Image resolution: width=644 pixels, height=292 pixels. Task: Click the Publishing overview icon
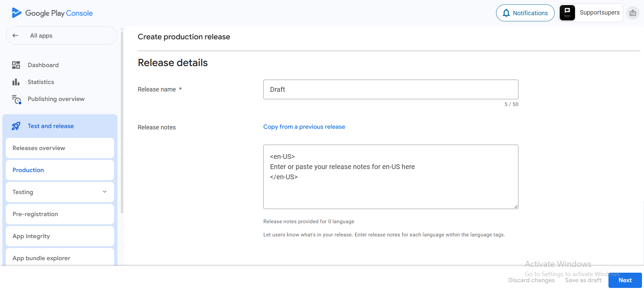pyautogui.click(x=16, y=99)
